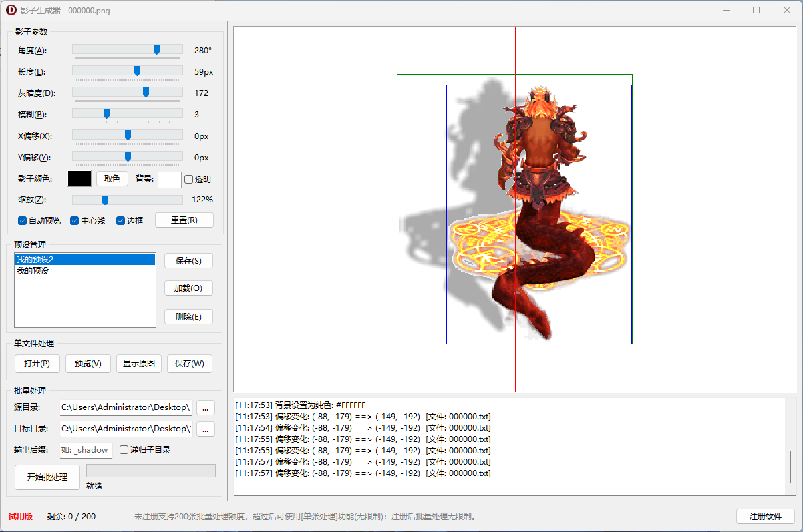The height and width of the screenshot is (532, 803).
Task: Select 我的预设 in the preset list
Action: (33, 271)
